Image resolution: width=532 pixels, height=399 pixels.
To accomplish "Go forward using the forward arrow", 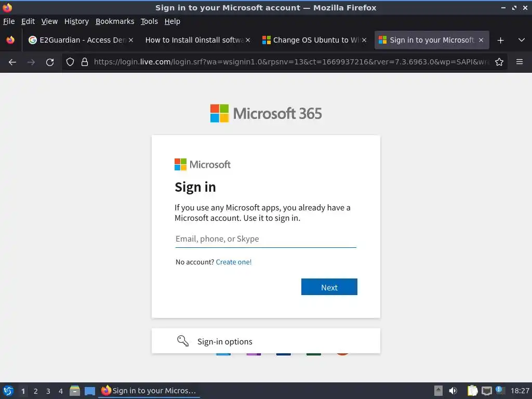I will [x=31, y=62].
